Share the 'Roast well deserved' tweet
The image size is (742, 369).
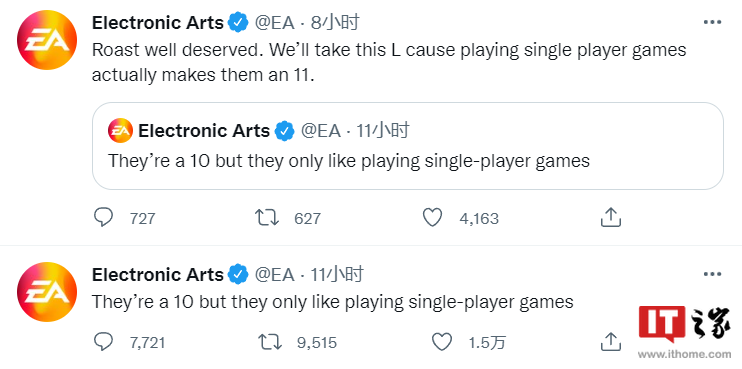pos(610,218)
